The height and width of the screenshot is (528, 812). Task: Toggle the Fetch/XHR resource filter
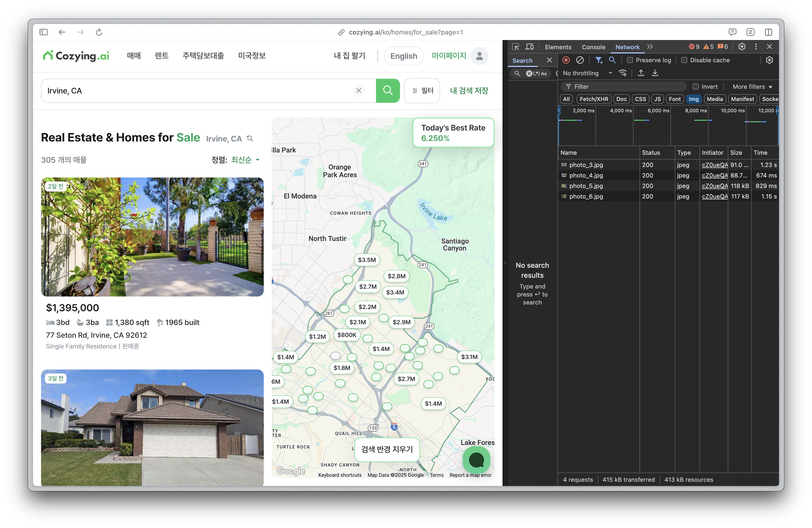point(594,99)
